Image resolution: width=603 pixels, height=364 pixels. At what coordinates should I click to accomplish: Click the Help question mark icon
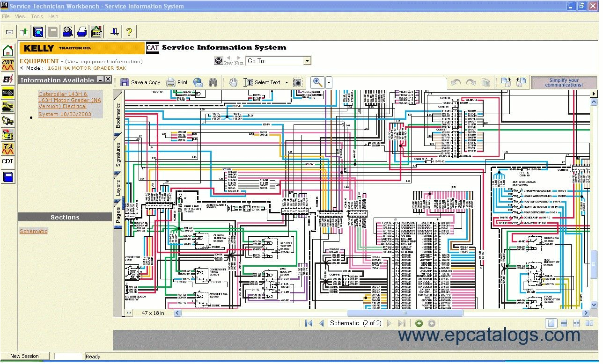pos(130,32)
